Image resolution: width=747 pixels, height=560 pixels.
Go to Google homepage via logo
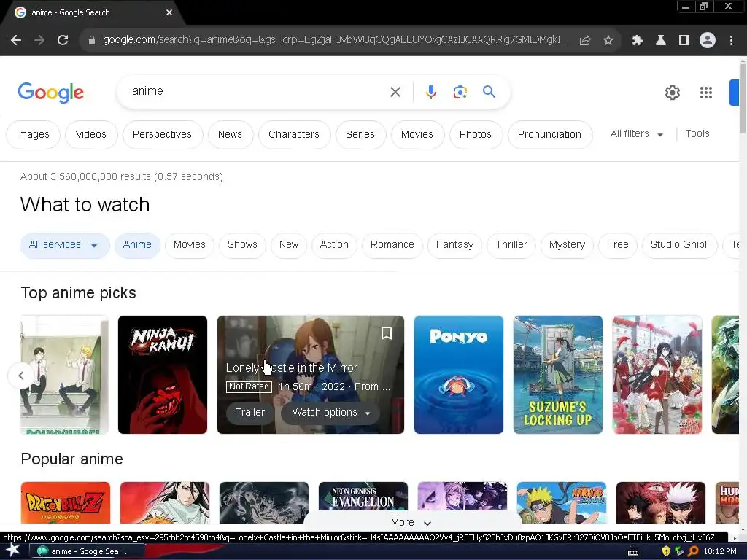pos(50,93)
